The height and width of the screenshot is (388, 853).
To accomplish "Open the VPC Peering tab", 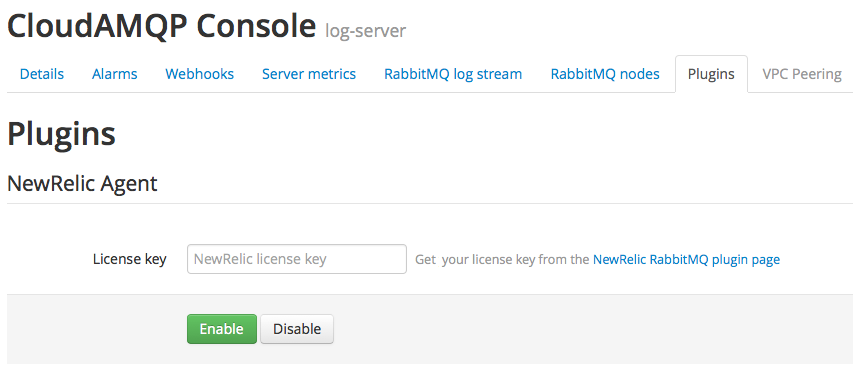I will point(802,74).
